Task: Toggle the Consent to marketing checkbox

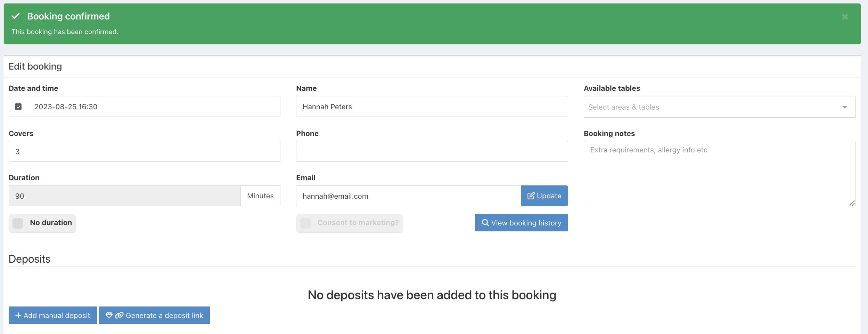Action: tap(305, 223)
